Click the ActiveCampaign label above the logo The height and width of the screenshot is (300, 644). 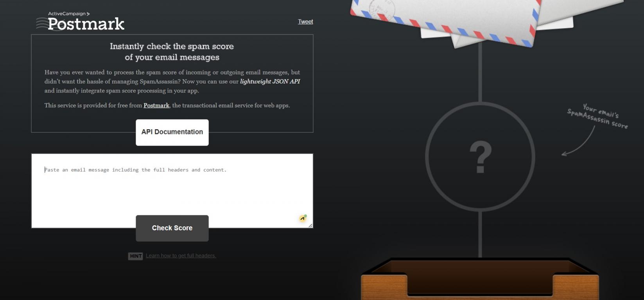[69, 14]
